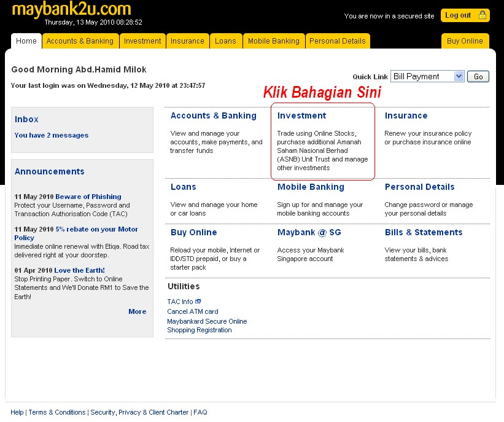Screen dimensions: 504x422
Task: Click the FAQ footer link
Action: tap(200, 412)
